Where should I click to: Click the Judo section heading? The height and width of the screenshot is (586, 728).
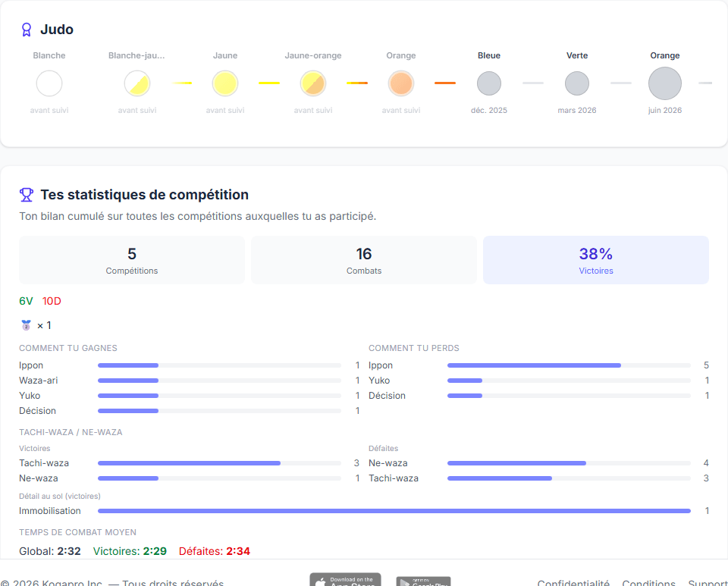57,30
